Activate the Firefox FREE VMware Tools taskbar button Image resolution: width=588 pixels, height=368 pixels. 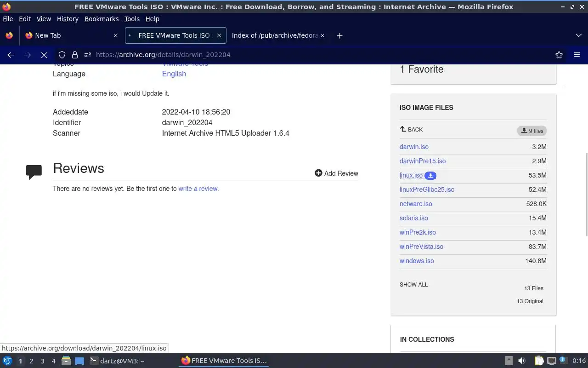[x=224, y=361]
